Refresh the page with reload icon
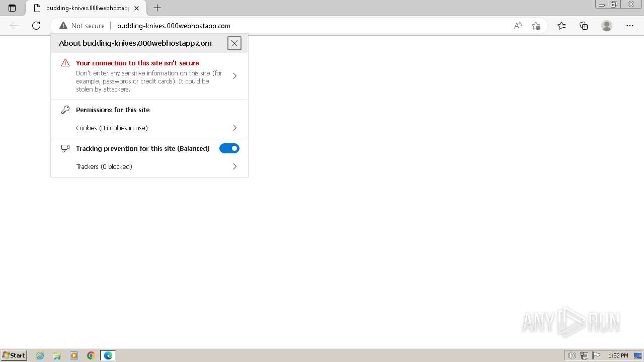Viewport: 644px width, 362px height. tap(36, 26)
